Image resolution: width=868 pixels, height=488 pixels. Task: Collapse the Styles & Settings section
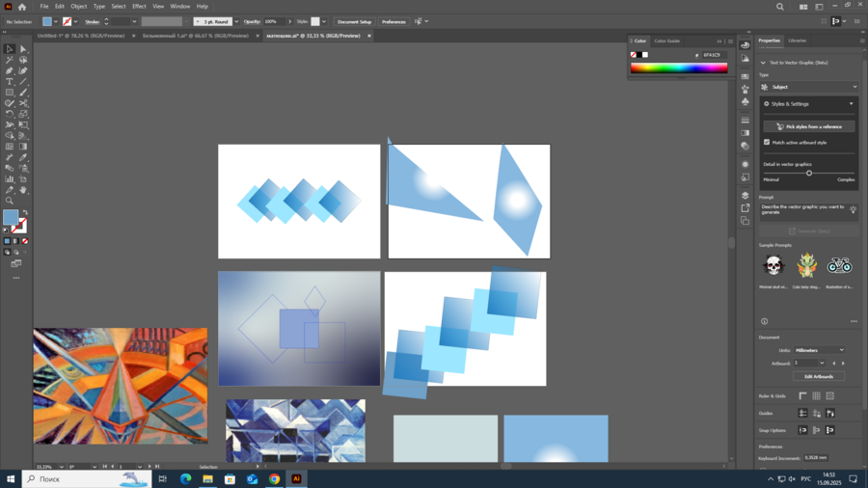click(851, 104)
